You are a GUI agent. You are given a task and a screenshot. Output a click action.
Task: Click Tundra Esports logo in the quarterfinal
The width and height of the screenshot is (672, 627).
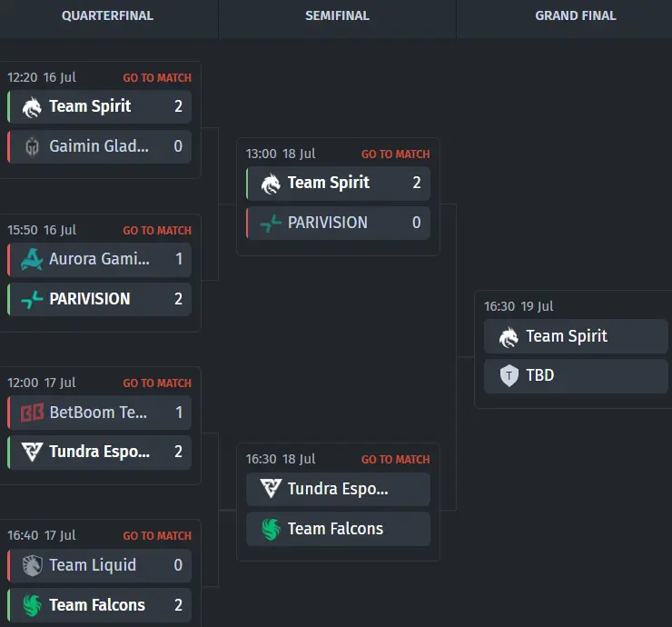32,452
